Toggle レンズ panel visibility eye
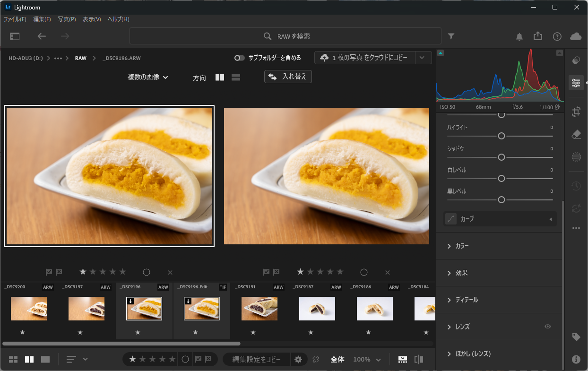 point(548,327)
